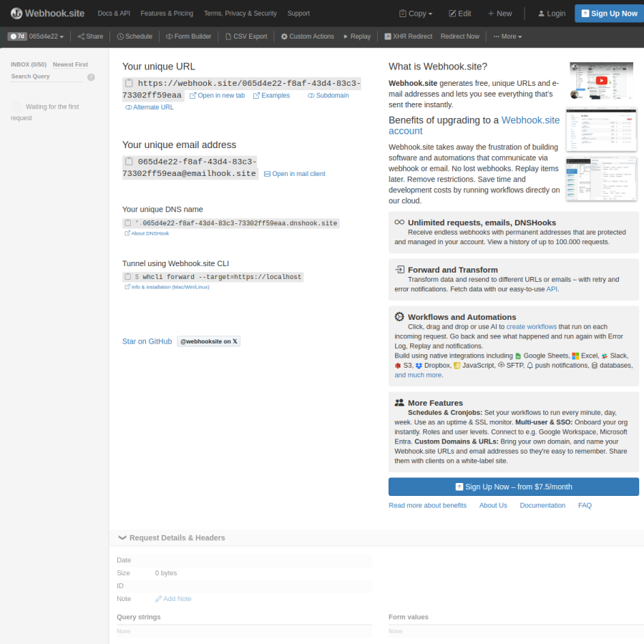Open the second screenshot thumbnail
The image size is (644, 644).
coord(601,130)
